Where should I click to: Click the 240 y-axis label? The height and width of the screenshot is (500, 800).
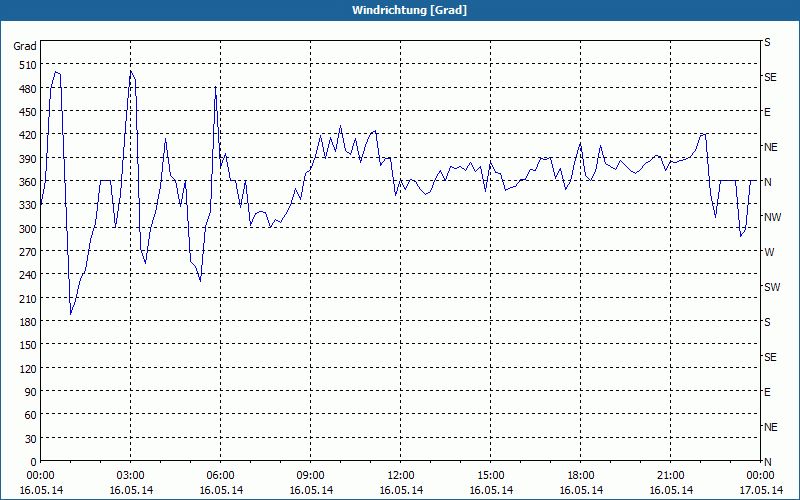coord(29,275)
